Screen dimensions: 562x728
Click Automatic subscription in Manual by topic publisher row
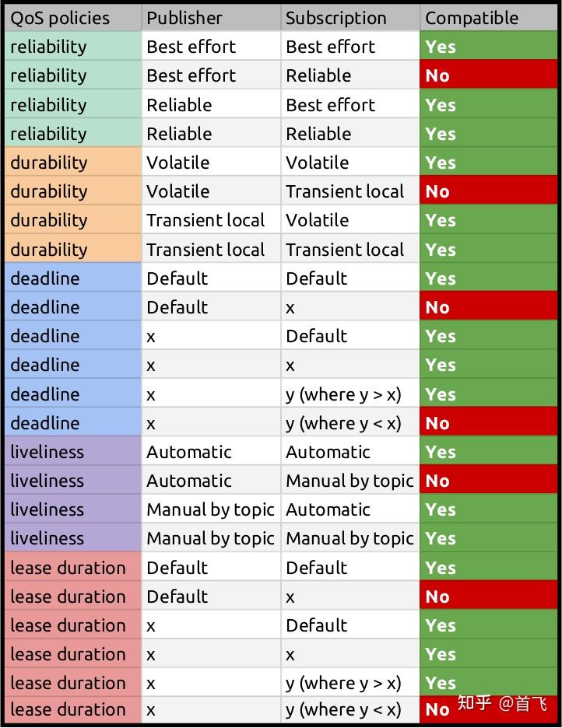pos(328,509)
